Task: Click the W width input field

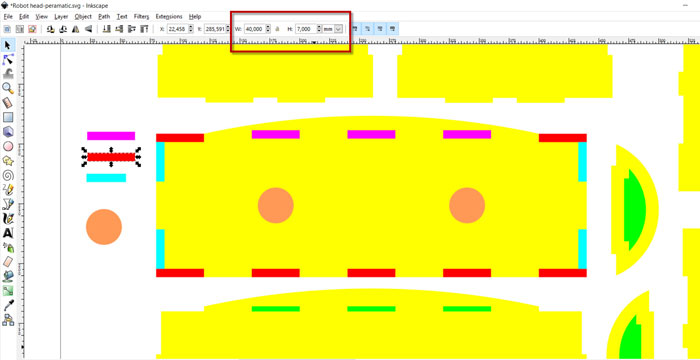Action: (254, 29)
